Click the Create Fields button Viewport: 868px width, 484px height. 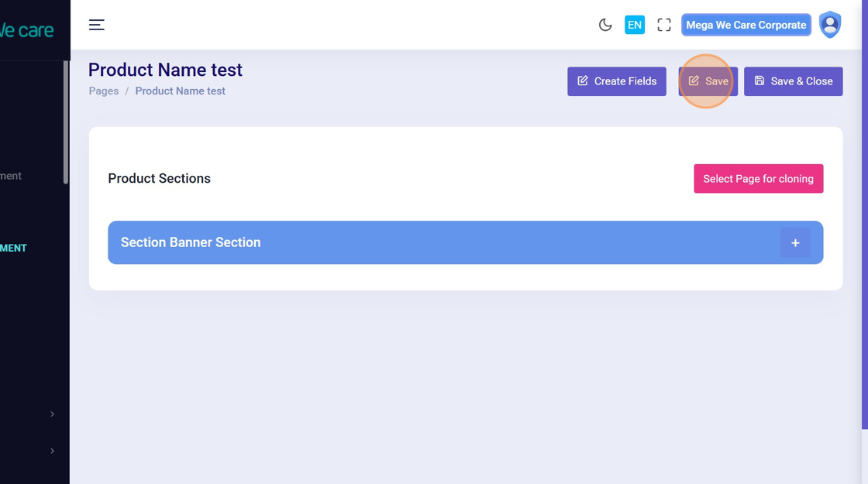click(616, 81)
